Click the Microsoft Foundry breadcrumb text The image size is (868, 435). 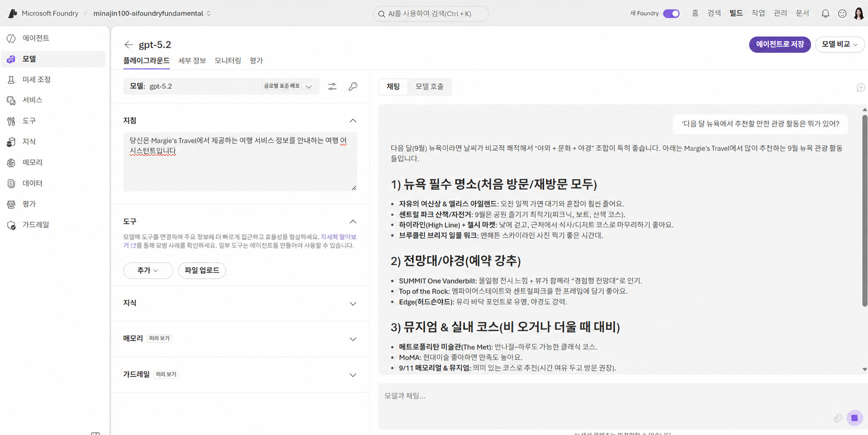[50, 13]
